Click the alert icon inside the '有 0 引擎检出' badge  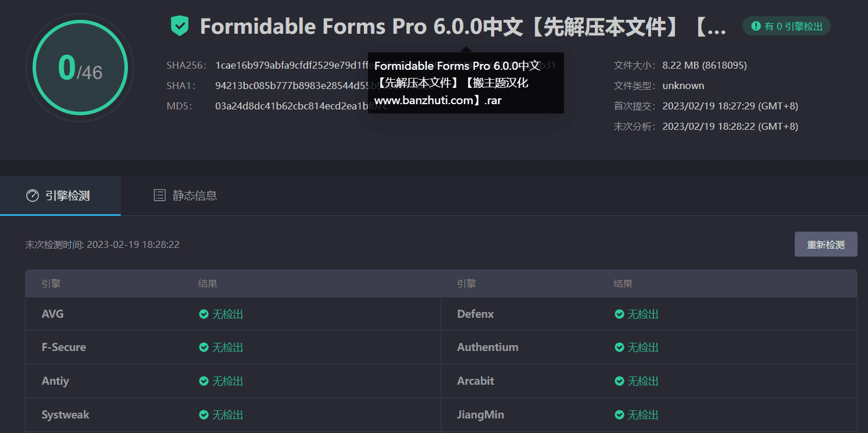coord(756,26)
